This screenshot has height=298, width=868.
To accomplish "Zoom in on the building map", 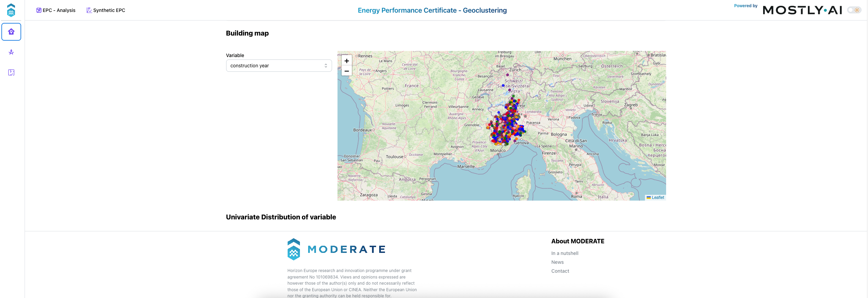I will (346, 61).
